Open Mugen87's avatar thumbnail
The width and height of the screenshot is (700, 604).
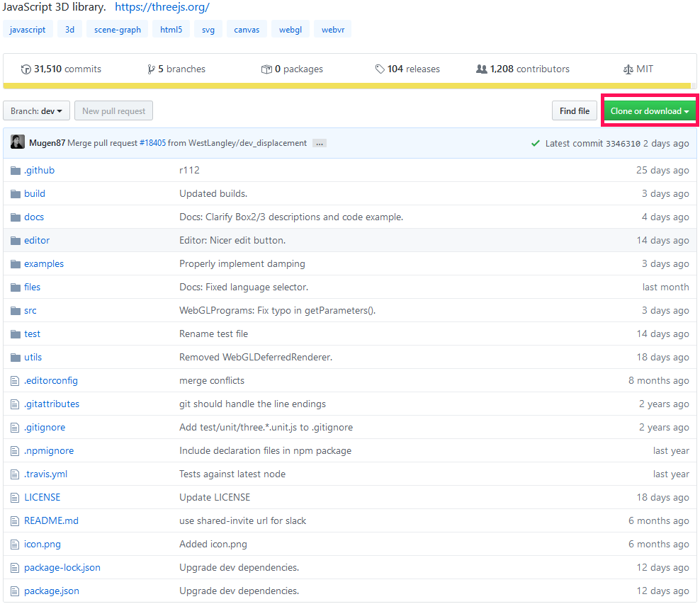tap(18, 142)
